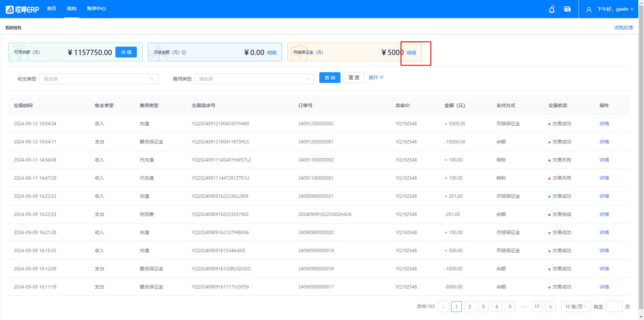The image size is (644, 320).
Task: Open 详情 for YQ202409111447281ZTE1U
Action: pyautogui.click(x=604, y=178)
